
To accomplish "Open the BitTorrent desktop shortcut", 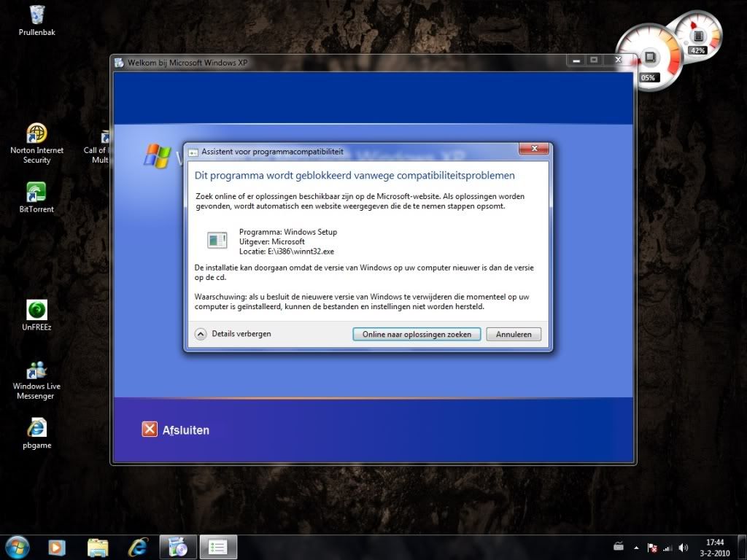I will [36, 197].
